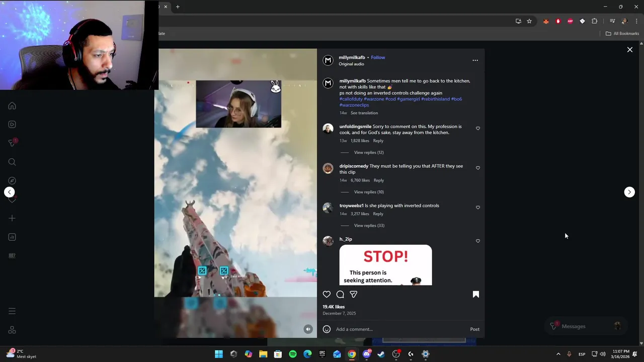Open the #warzoneclips hashtag
This screenshot has width=644, height=362.
tap(354, 105)
